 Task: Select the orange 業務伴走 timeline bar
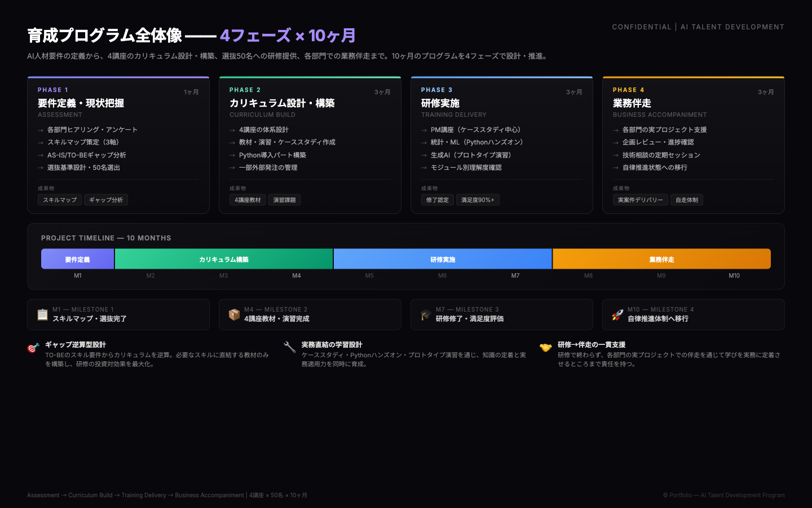pyautogui.click(x=661, y=259)
